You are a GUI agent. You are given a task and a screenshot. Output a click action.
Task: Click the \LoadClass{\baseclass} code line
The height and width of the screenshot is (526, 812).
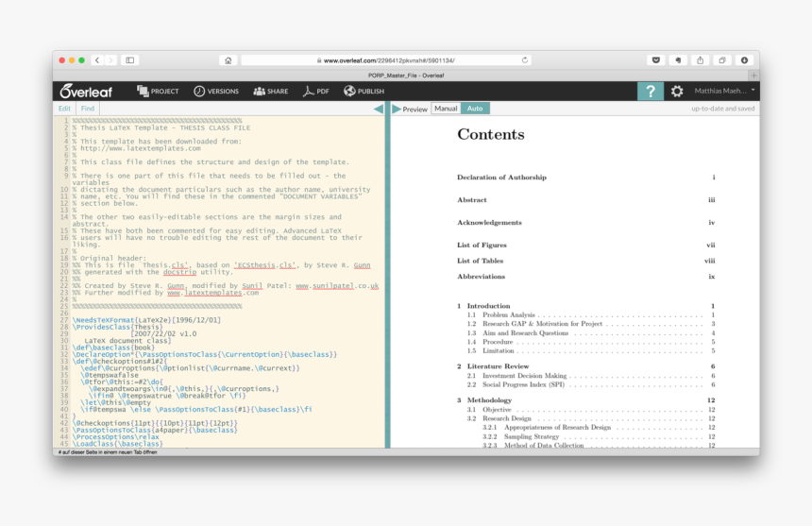point(118,444)
